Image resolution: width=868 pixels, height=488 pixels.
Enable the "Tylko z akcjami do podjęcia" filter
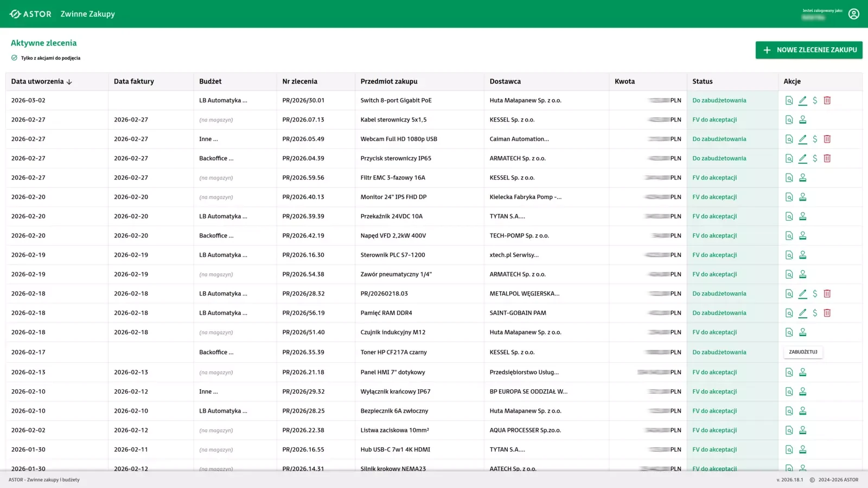pyautogui.click(x=14, y=57)
